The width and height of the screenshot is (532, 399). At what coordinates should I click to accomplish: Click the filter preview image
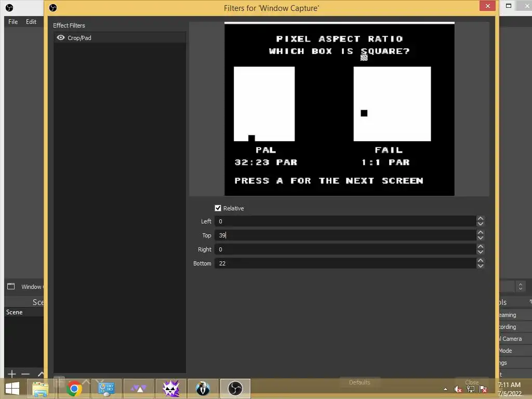tap(339, 109)
